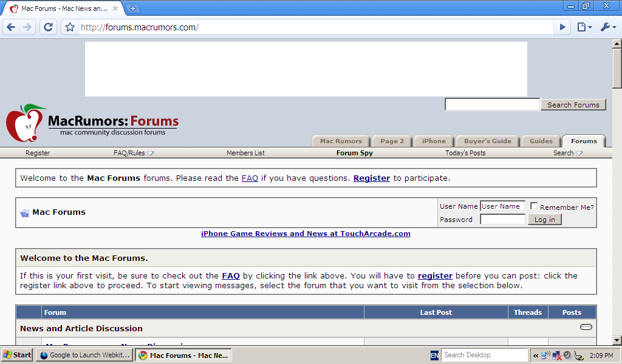Click the Log in button

click(x=545, y=220)
